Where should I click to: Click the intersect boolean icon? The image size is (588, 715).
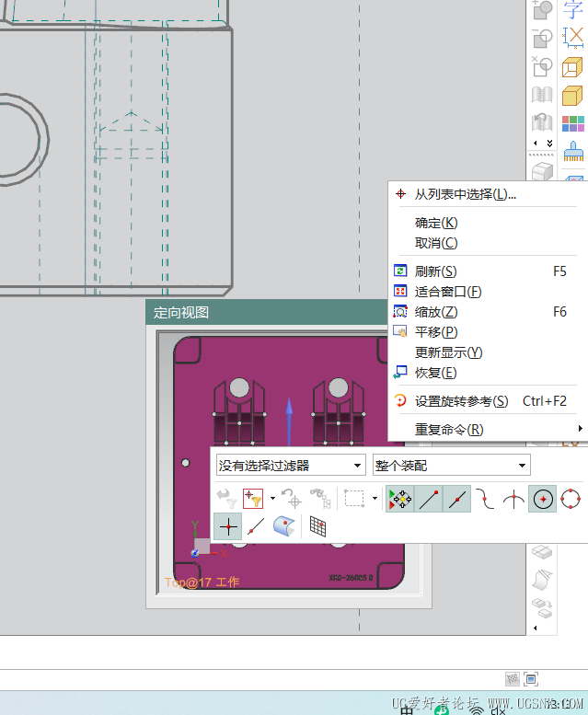pos(542,66)
